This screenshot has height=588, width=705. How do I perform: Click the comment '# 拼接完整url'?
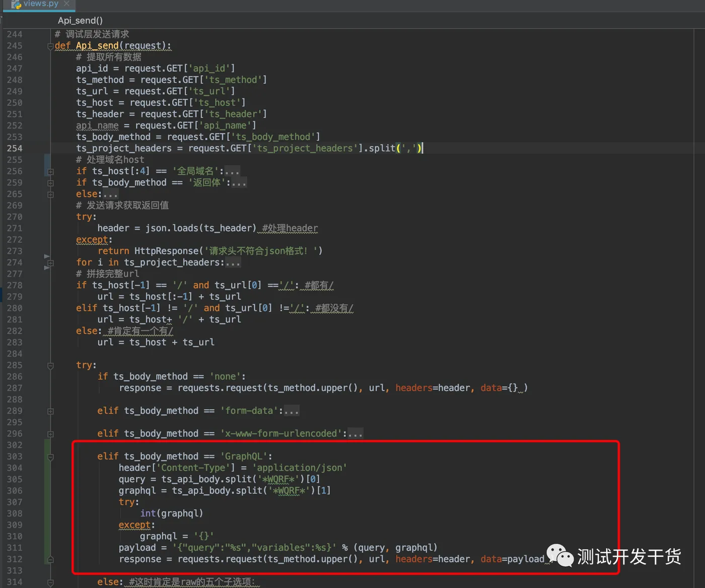[x=107, y=274]
